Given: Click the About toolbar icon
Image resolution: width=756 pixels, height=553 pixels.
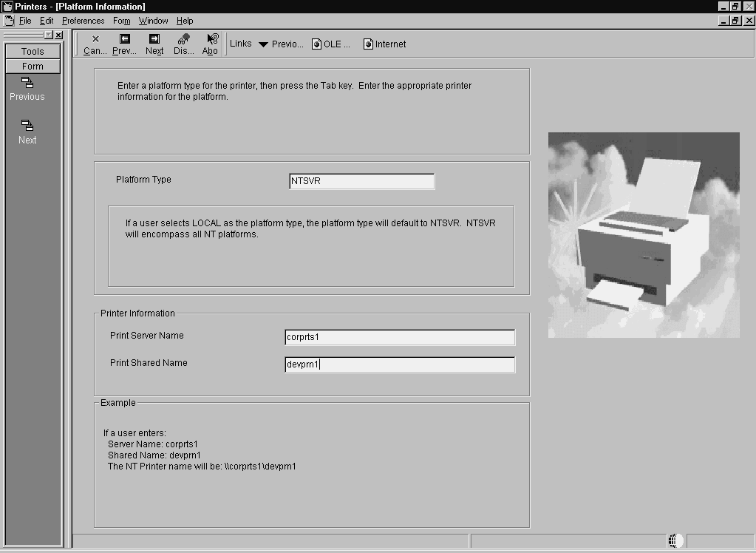Looking at the screenshot, I should click(212, 38).
